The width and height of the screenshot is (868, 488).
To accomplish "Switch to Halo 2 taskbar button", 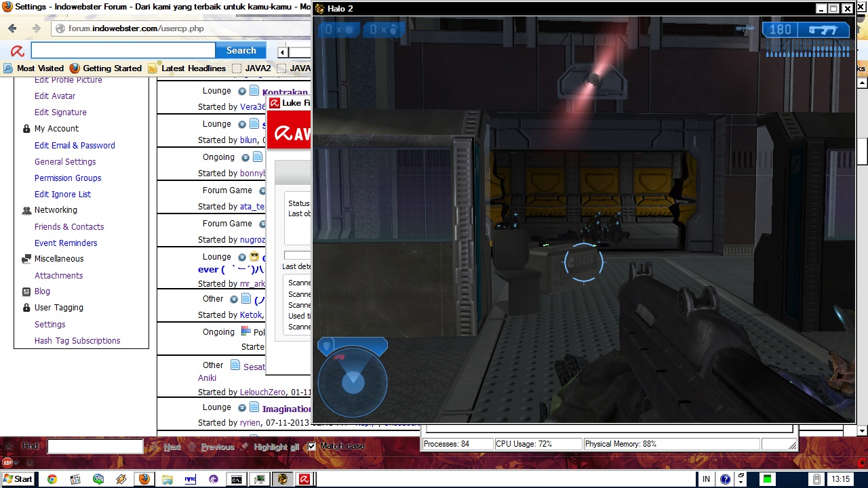I will click(282, 479).
